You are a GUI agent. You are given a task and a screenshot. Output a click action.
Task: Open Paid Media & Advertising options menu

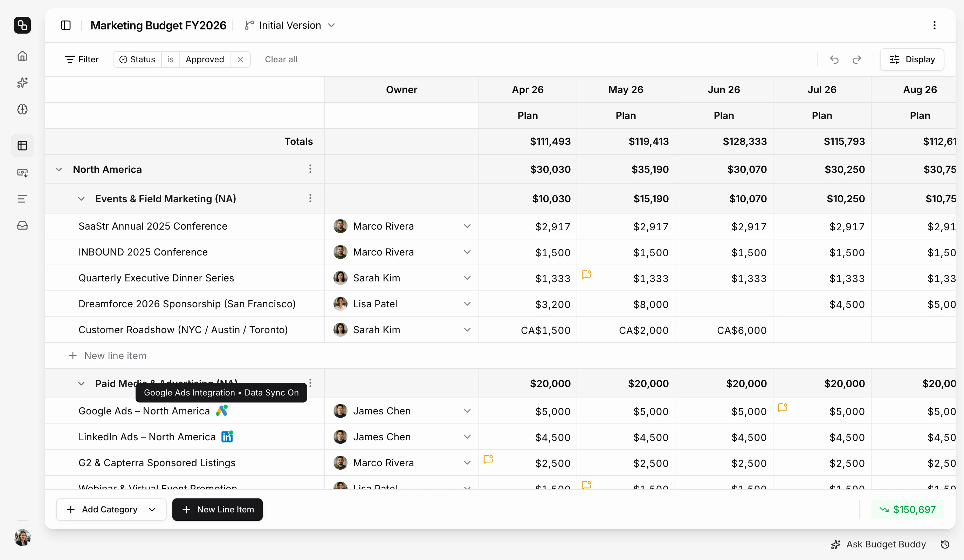[x=310, y=383]
